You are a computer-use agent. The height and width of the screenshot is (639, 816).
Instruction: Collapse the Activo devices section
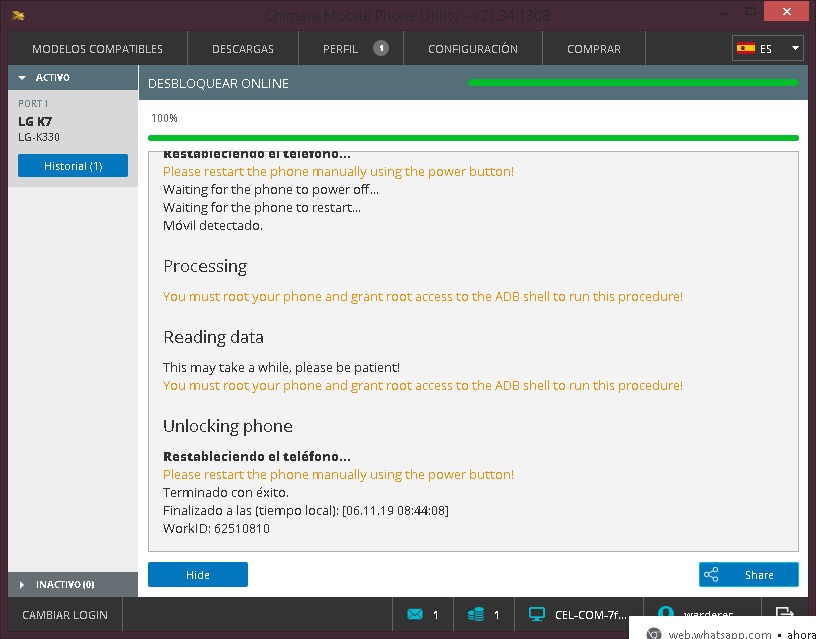73,78
